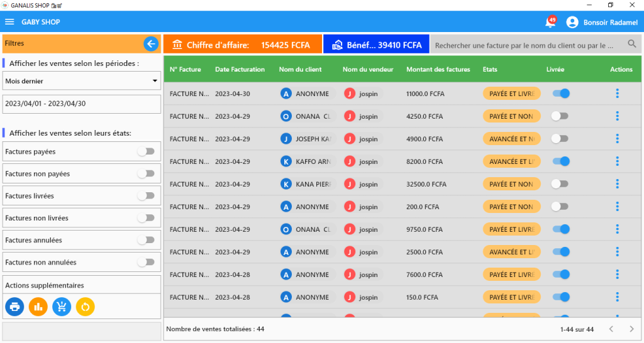Click the yellow refresh icon
Image resolution: width=644 pixels, height=343 pixels.
coord(86,307)
